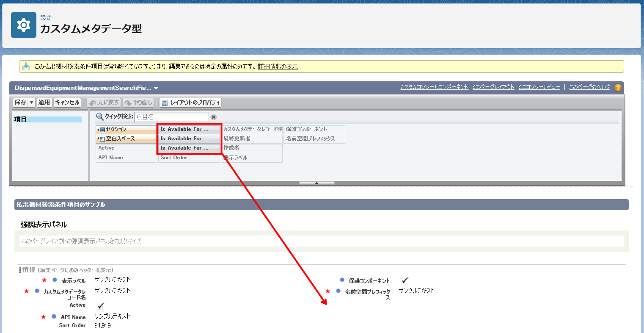
Task: Click the 適用 button
Action: (44, 103)
